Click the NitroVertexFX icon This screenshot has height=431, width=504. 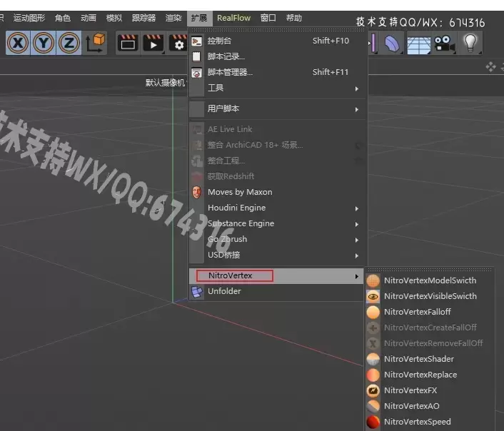(373, 390)
